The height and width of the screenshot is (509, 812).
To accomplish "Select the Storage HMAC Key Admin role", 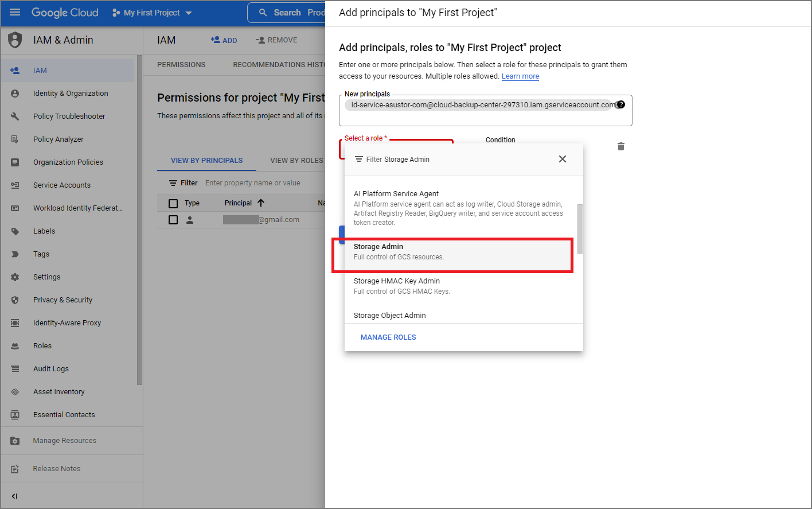I will coord(460,286).
